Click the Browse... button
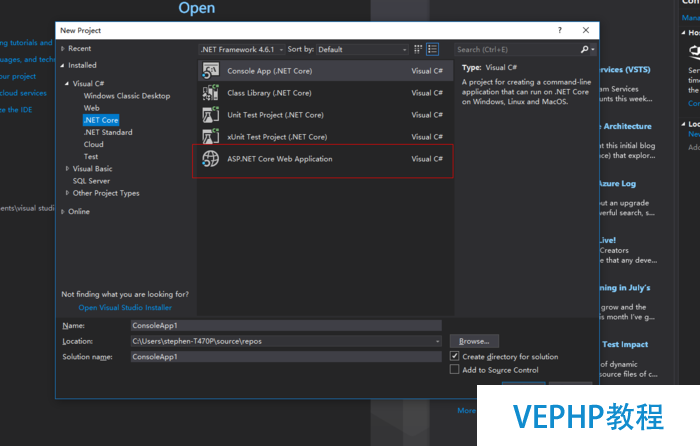The image size is (700, 446). pos(474,341)
